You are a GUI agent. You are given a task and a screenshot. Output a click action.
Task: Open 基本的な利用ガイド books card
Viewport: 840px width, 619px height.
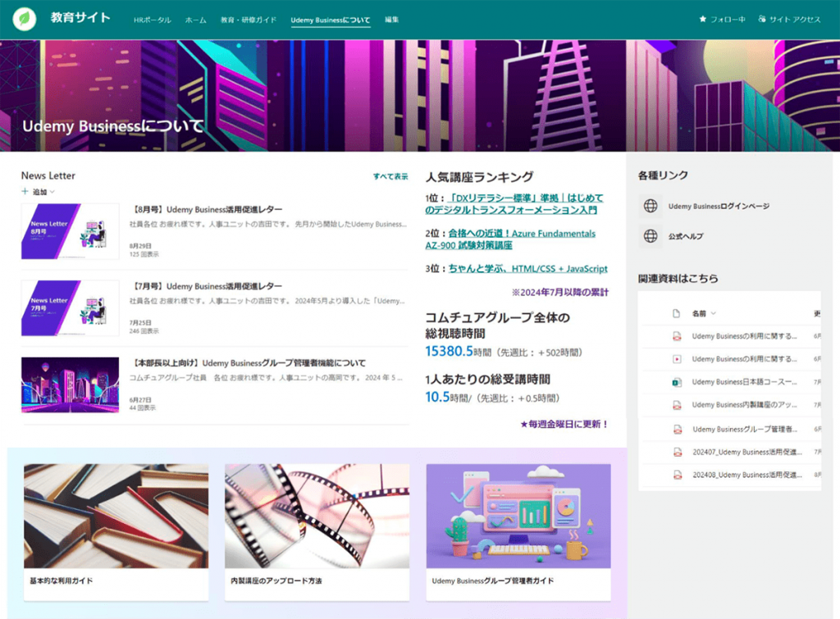(116, 532)
